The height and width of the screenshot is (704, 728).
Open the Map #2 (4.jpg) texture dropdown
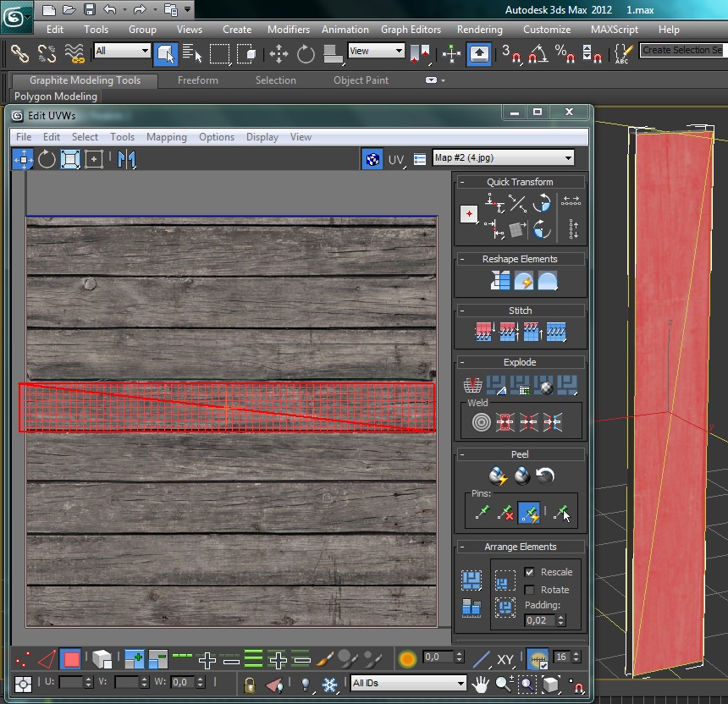pyautogui.click(x=503, y=158)
